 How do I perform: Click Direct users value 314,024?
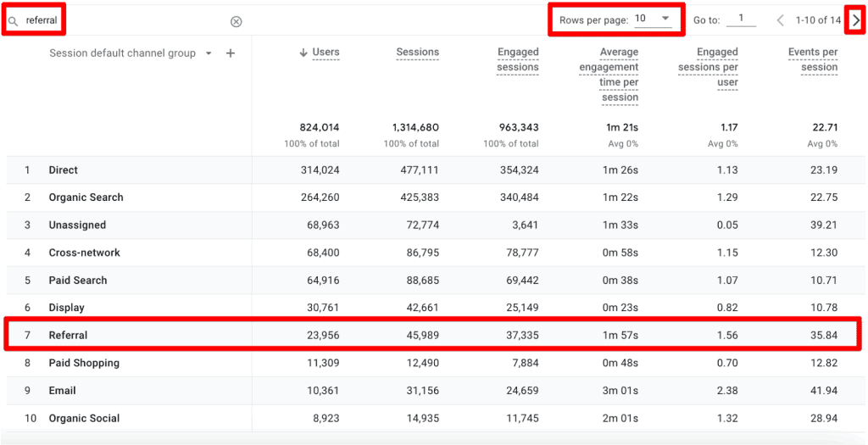tap(320, 170)
